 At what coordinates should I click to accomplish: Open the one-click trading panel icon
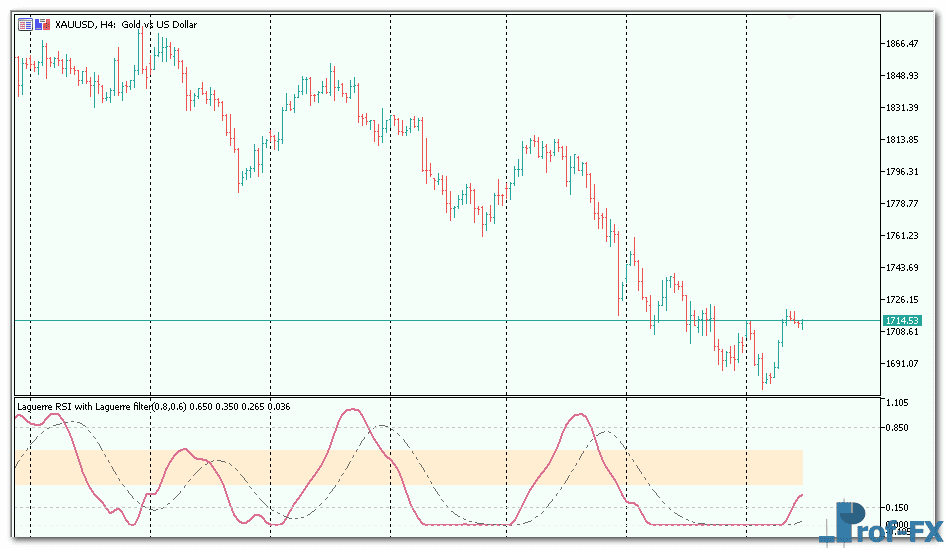tap(25, 25)
